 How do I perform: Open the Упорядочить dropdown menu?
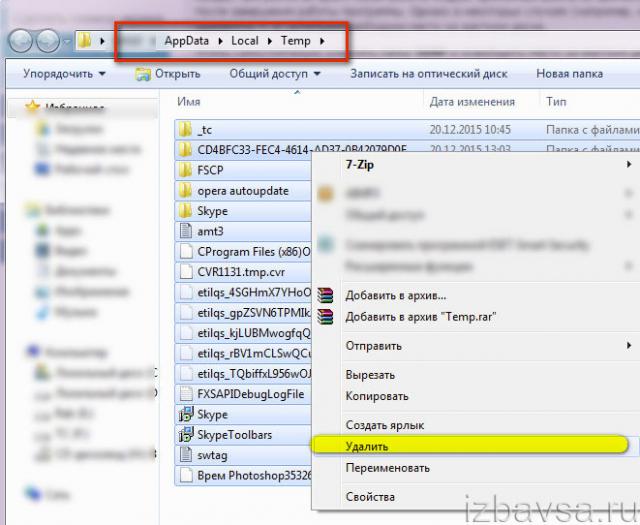coord(64,74)
